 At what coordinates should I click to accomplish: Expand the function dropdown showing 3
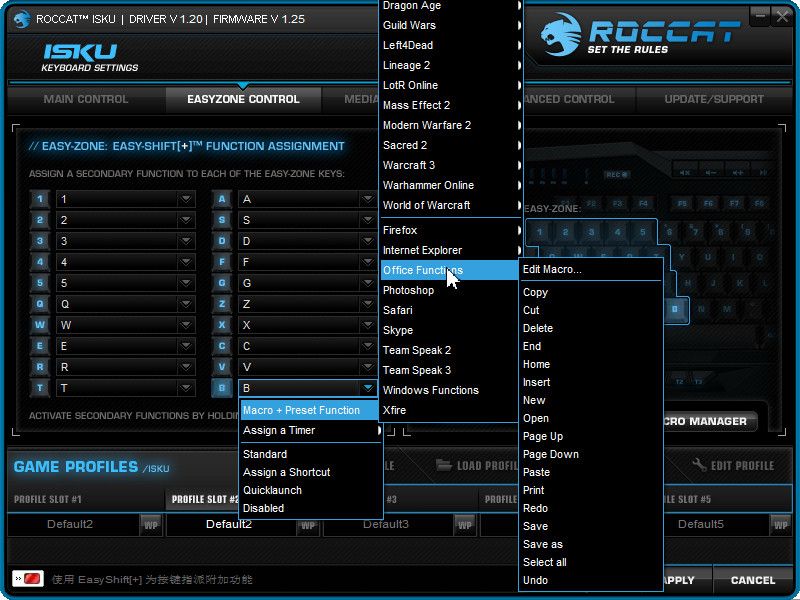click(186, 241)
